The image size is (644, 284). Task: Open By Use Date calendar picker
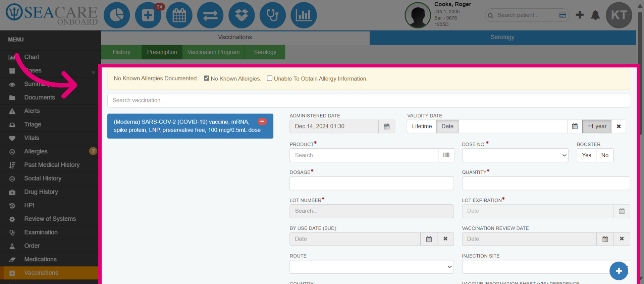pos(429,239)
